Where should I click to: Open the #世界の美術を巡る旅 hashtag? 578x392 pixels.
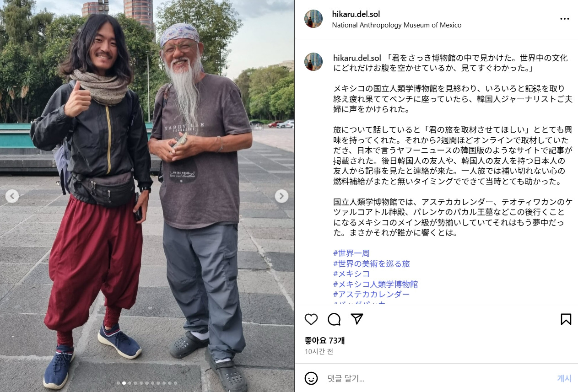click(372, 263)
